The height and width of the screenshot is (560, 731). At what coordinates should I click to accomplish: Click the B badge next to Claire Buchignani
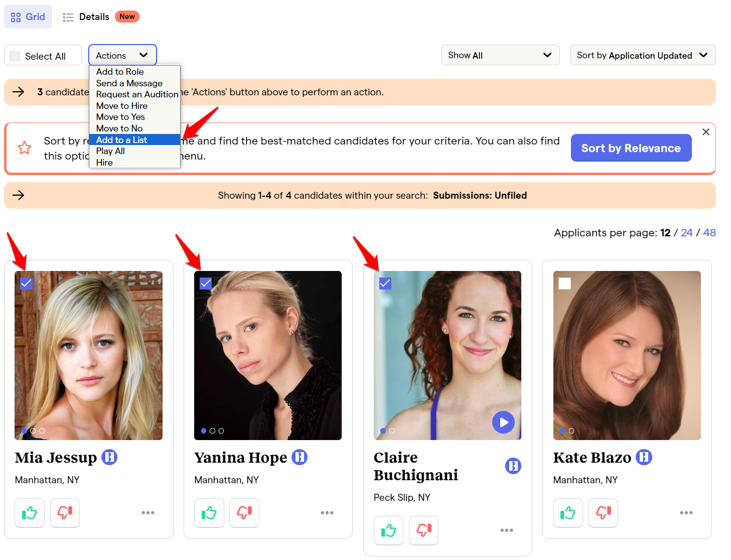click(513, 466)
